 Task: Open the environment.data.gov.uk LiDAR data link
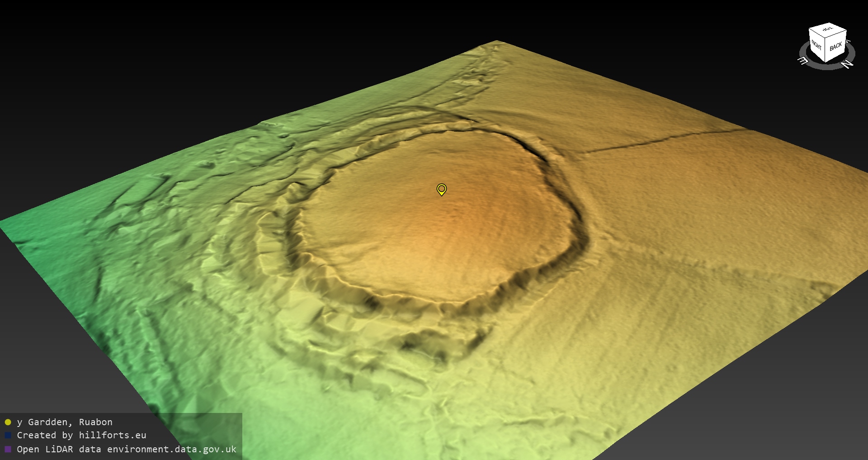coord(127,449)
